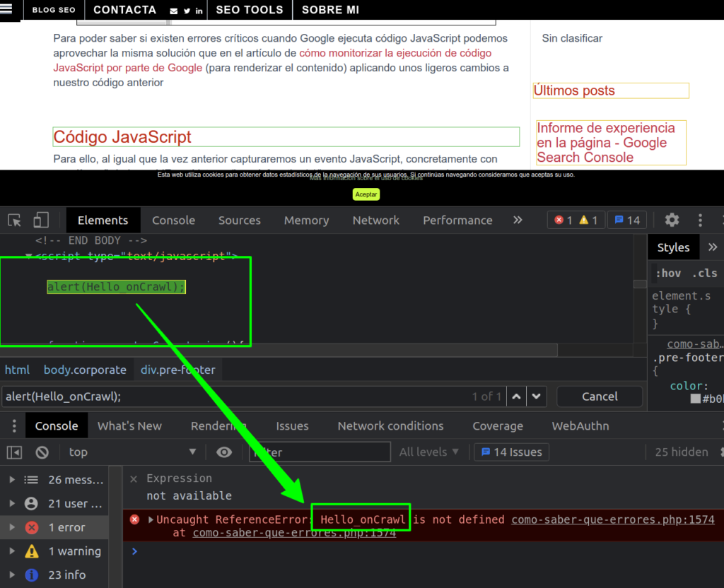The width and height of the screenshot is (724, 588).
Task: Open DevTools three-dot options menu
Action: (700, 220)
